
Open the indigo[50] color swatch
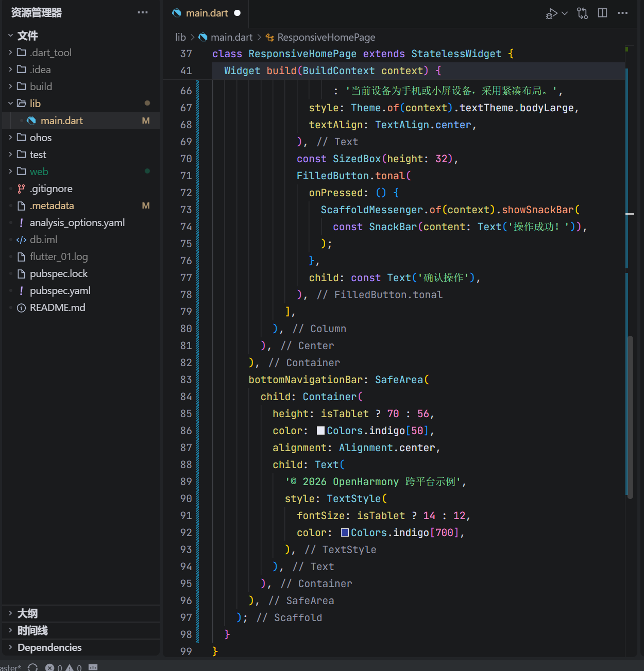[320, 431]
